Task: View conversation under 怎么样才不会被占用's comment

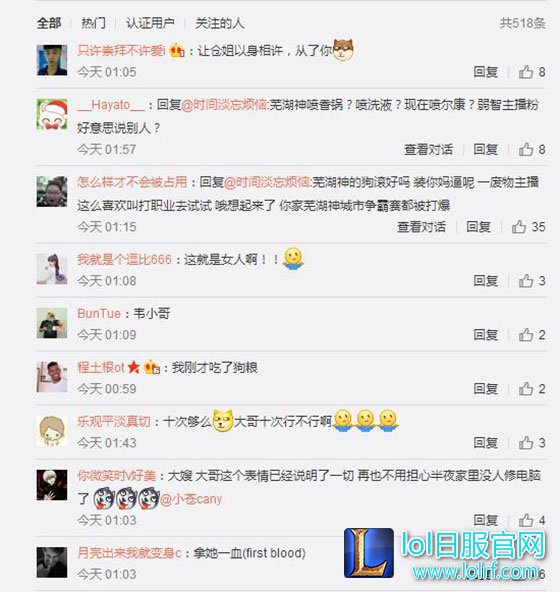Action: point(421,227)
